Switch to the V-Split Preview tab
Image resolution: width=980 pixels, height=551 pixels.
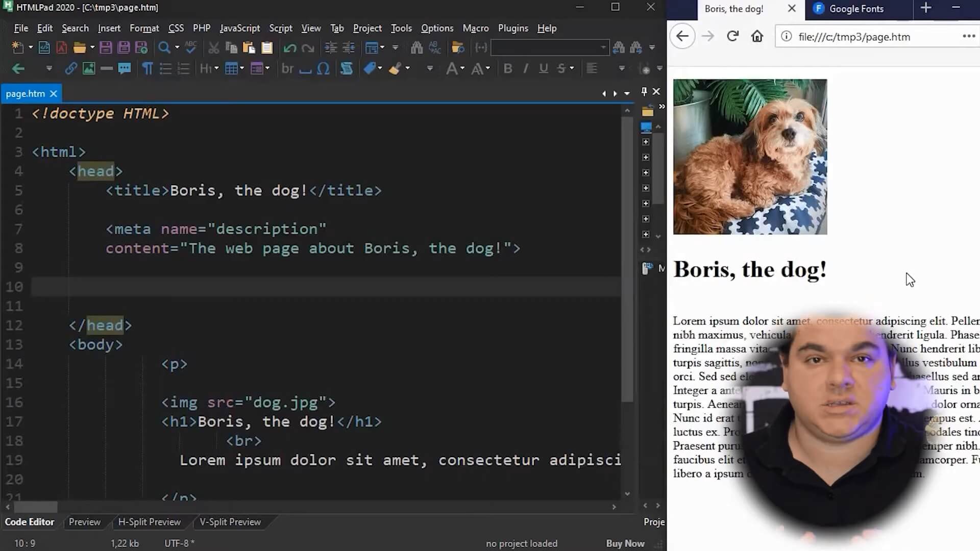[x=230, y=522]
